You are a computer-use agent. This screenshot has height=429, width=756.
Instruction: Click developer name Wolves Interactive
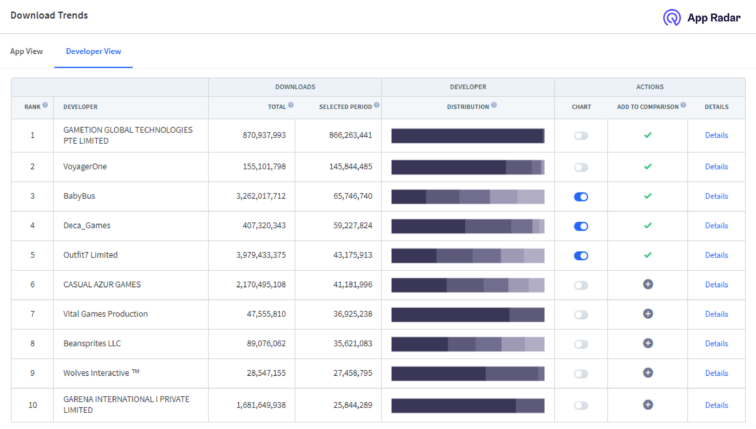click(101, 373)
